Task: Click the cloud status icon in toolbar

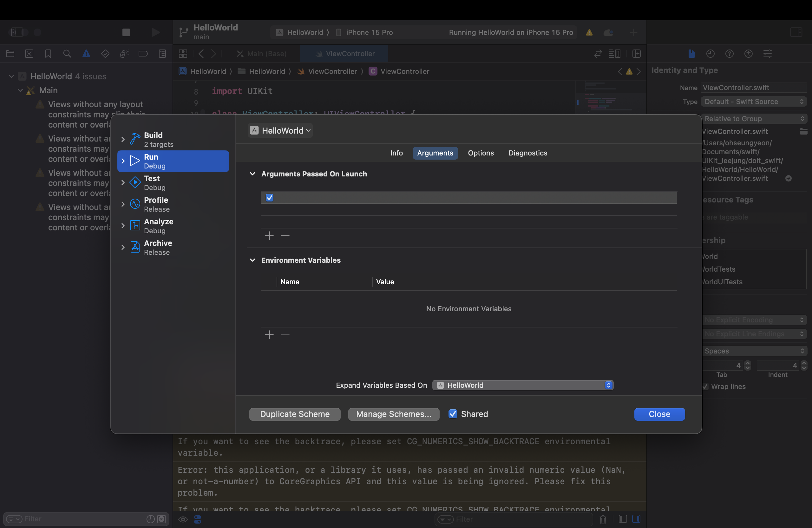Action: (609, 32)
